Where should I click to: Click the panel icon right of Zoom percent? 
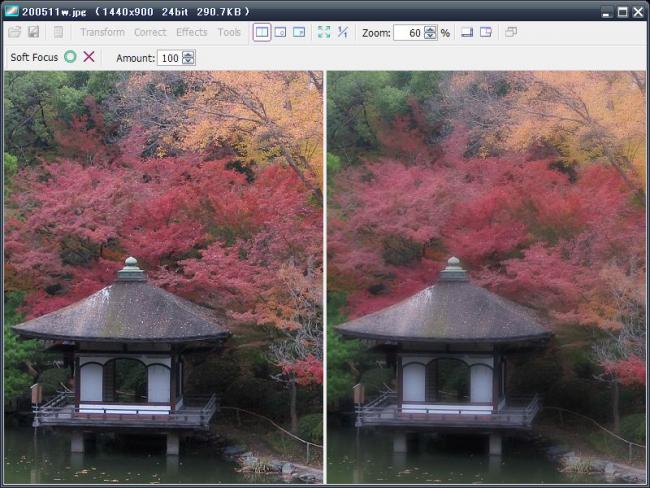[467, 32]
